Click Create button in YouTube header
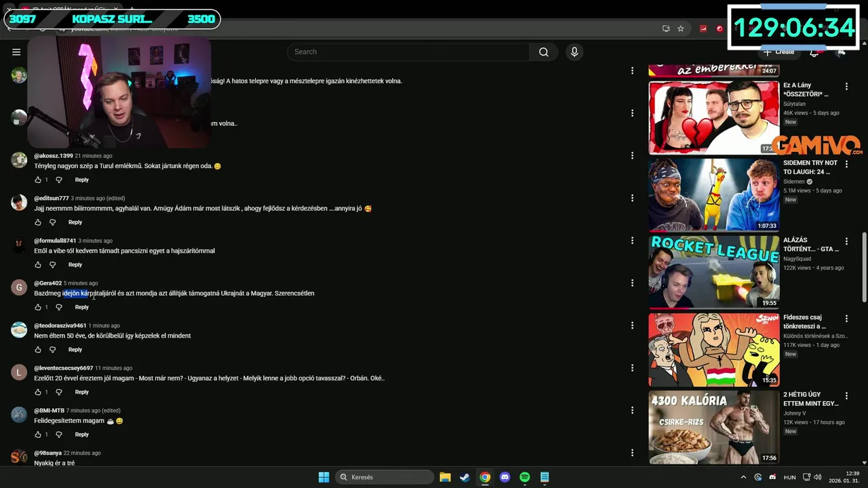The image size is (868, 488). (779, 52)
